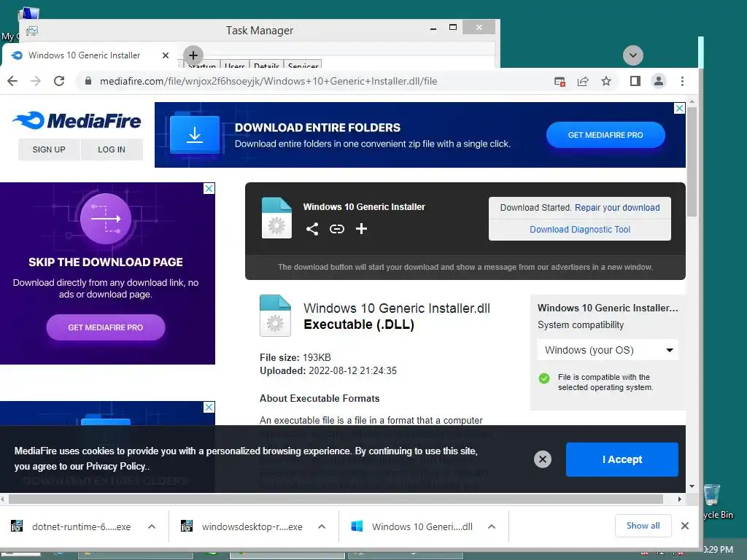Click the I Accept cookie button
This screenshot has height=560, width=747.
(x=622, y=459)
